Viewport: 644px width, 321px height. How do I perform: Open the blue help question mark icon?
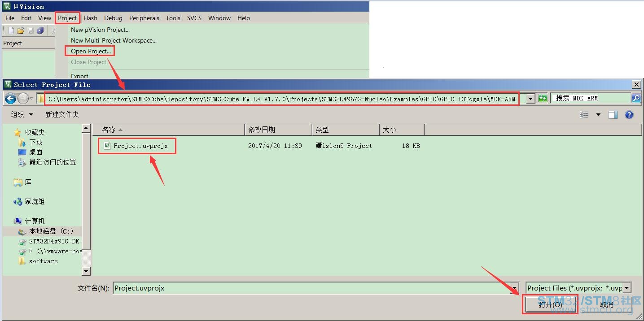click(x=629, y=115)
